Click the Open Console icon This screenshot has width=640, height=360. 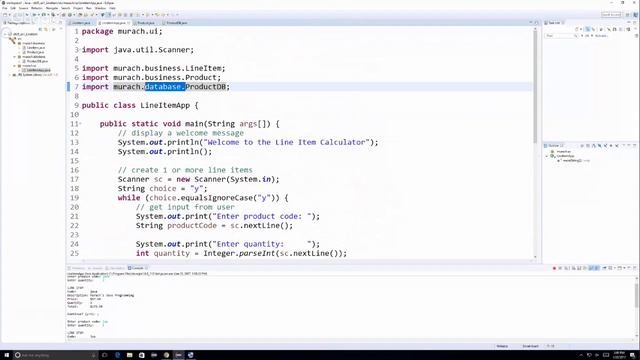pyautogui.click(x=619, y=268)
